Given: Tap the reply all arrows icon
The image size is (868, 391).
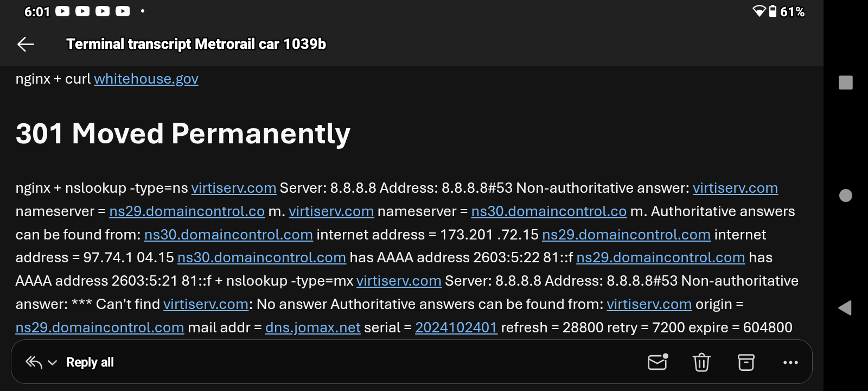Looking at the screenshot, I should click(x=34, y=362).
